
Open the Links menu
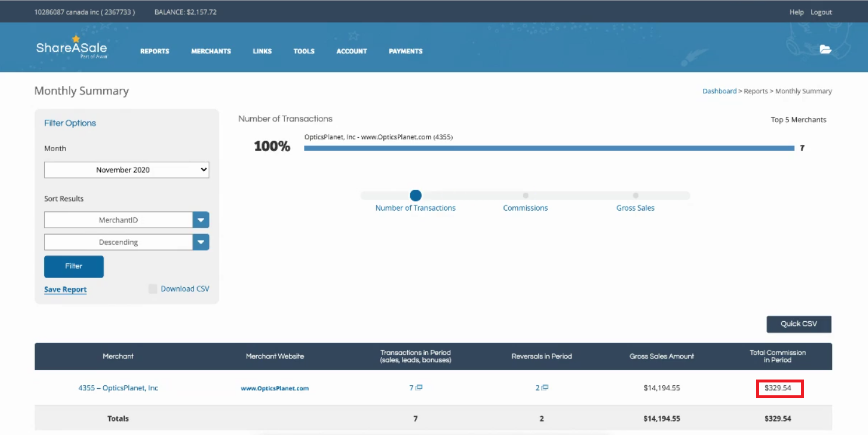262,51
